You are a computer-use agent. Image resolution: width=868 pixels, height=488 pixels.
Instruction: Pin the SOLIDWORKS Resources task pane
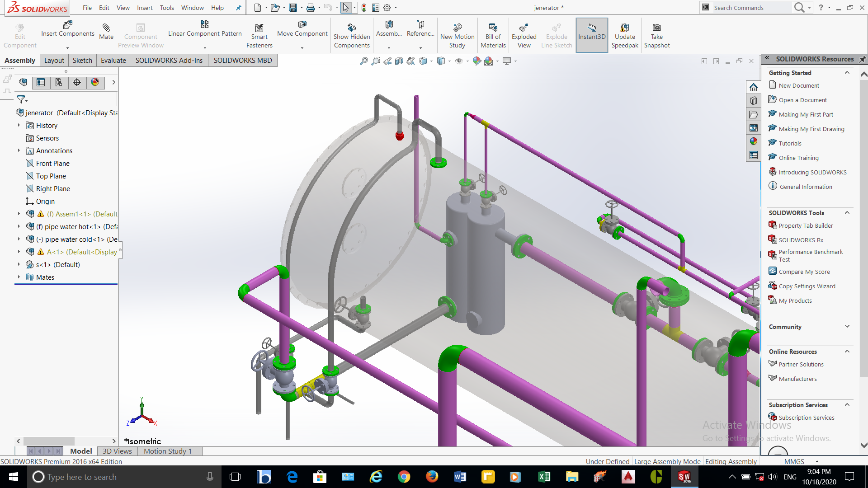pos(862,59)
